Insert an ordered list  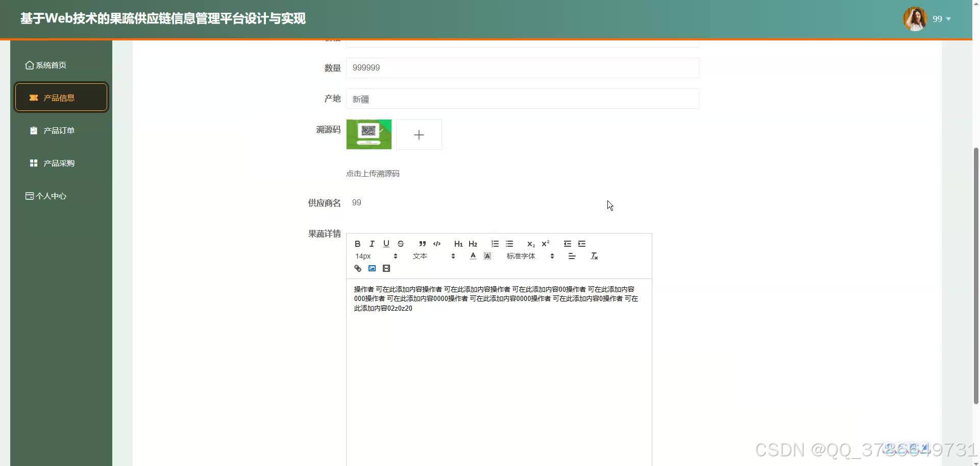pyautogui.click(x=494, y=244)
